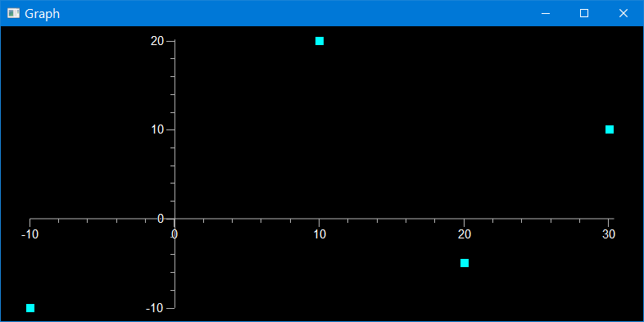Click the -10 label on the horizontal axis
The image size is (644, 322).
pos(29,234)
